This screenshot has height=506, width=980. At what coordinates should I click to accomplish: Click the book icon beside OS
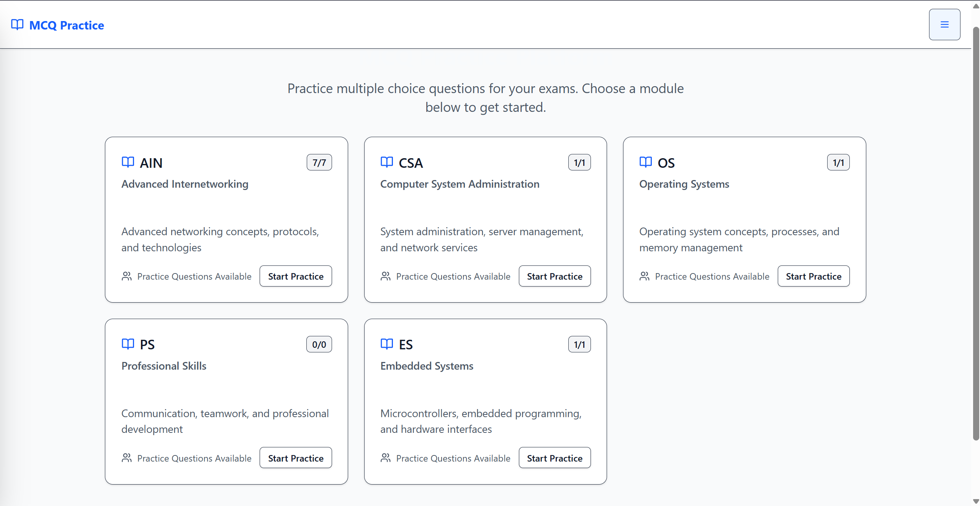coord(646,162)
